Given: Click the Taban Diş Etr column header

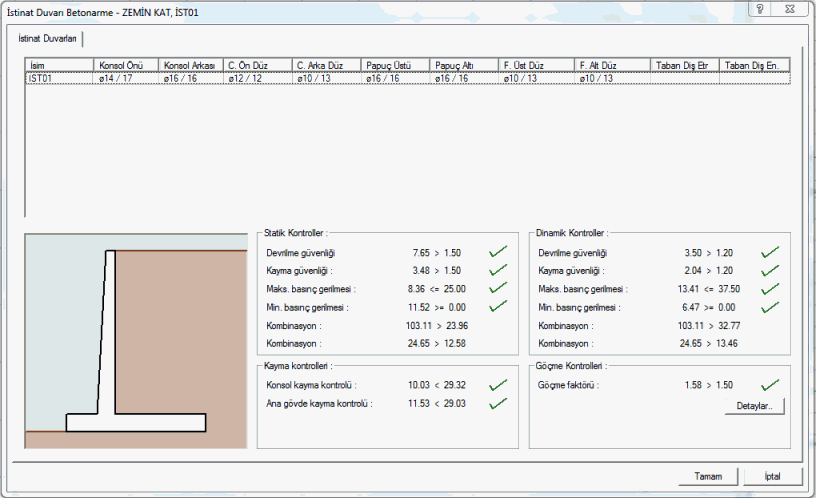Looking at the screenshot, I should pyautogui.click(x=684, y=65).
